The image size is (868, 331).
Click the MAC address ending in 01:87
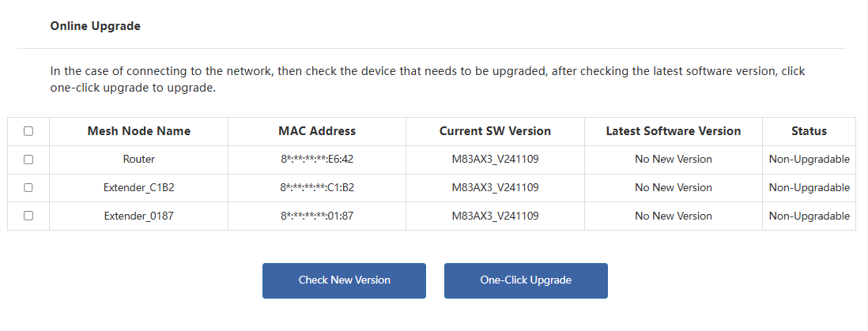point(317,216)
